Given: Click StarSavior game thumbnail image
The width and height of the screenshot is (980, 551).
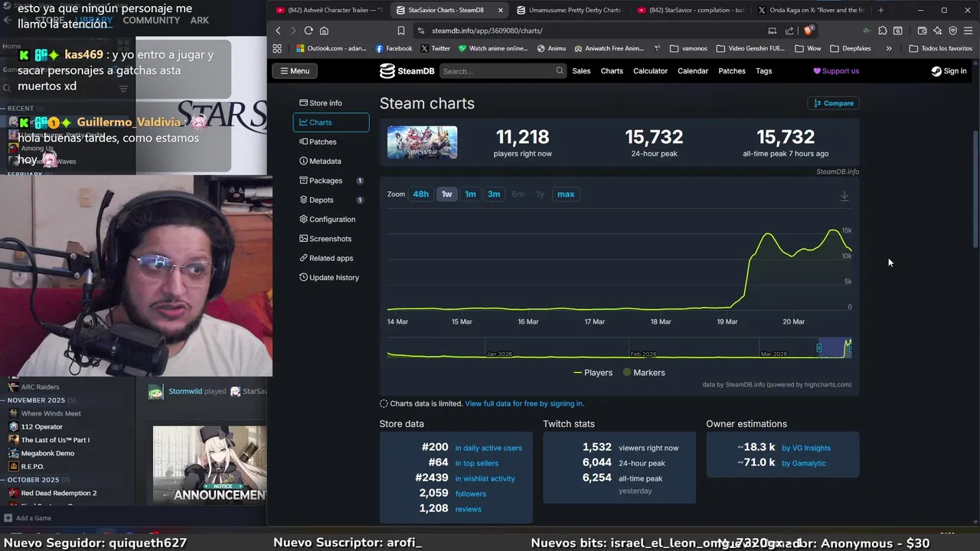Looking at the screenshot, I should tap(422, 142).
